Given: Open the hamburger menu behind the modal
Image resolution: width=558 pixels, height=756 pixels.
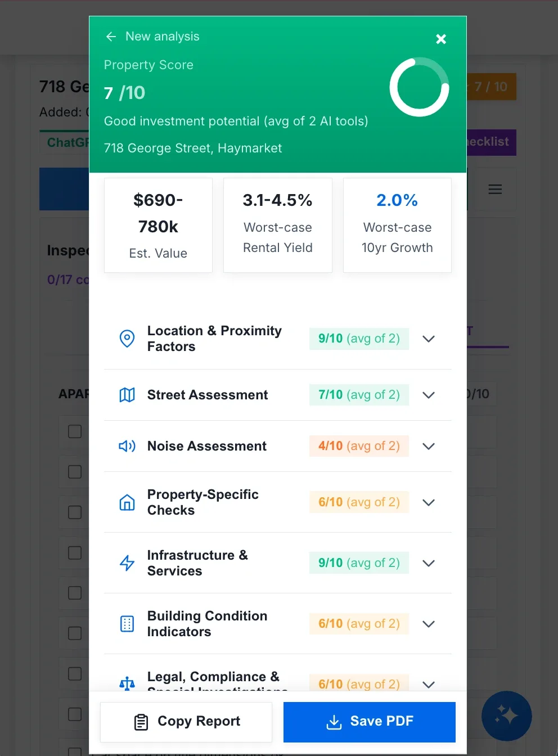Looking at the screenshot, I should 495,190.
